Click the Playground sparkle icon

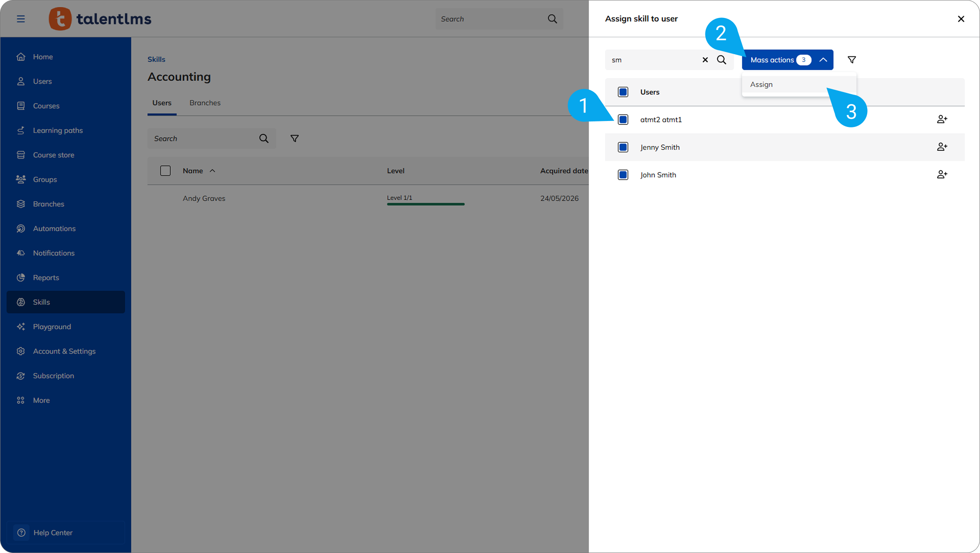[21, 327]
